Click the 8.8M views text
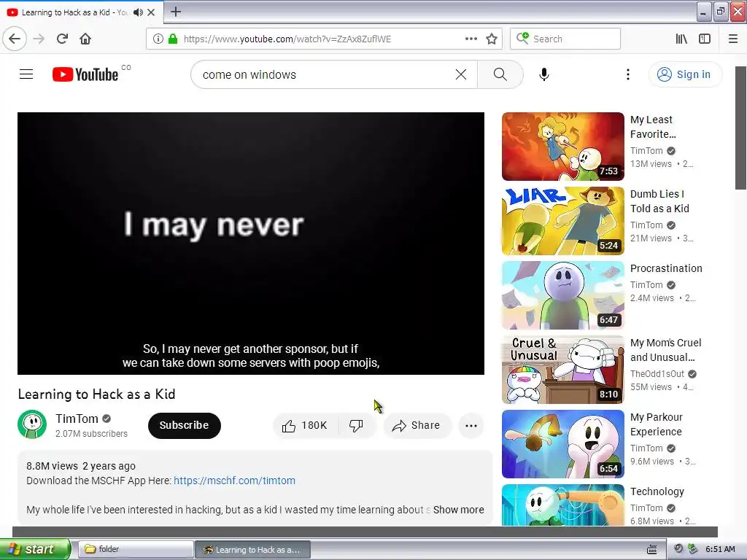The width and height of the screenshot is (747, 560). tap(52, 466)
